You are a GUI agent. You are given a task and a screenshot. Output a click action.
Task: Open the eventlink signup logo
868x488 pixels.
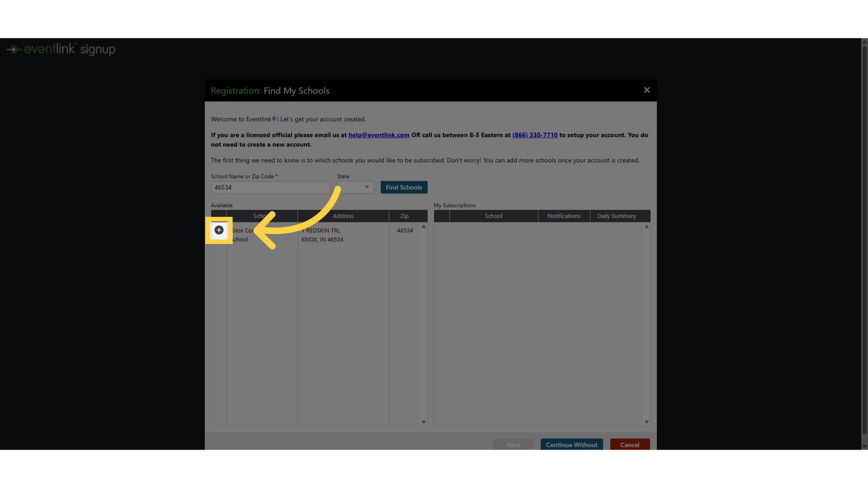[61, 49]
